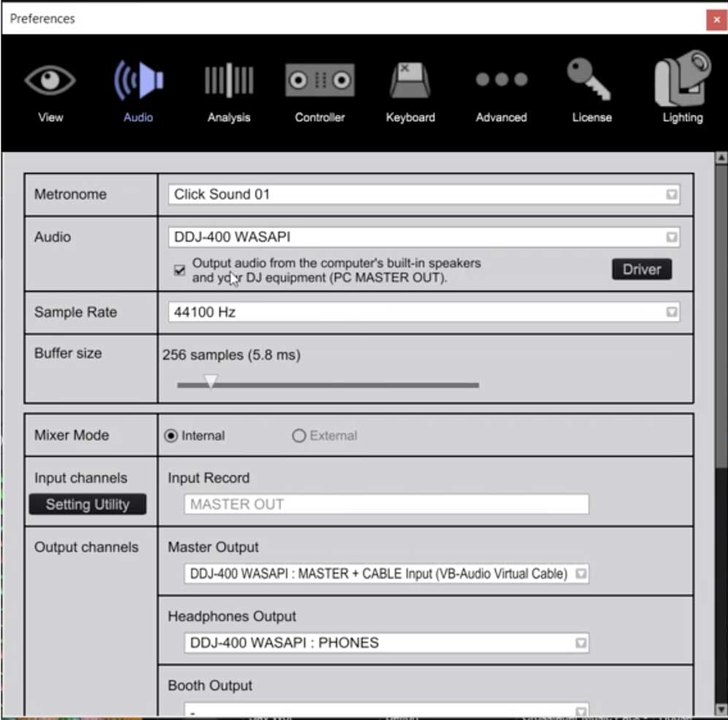728x720 pixels.
Task: Select External mixer mode radio button
Action: [x=299, y=436]
